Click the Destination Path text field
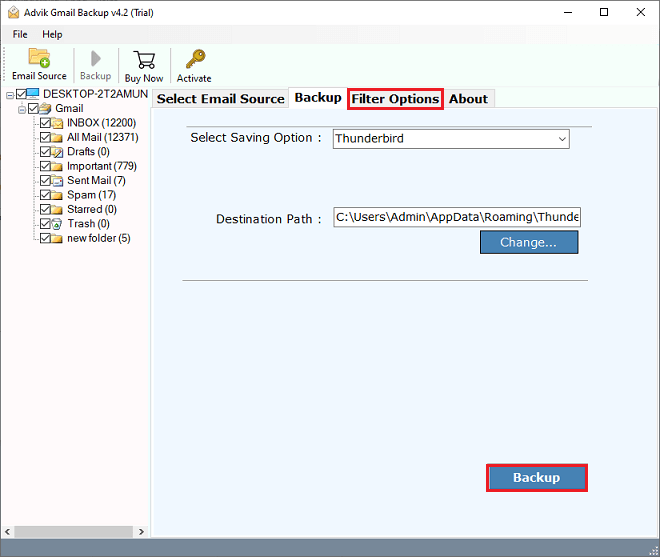This screenshot has height=557, width=660. click(x=457, y=217)
